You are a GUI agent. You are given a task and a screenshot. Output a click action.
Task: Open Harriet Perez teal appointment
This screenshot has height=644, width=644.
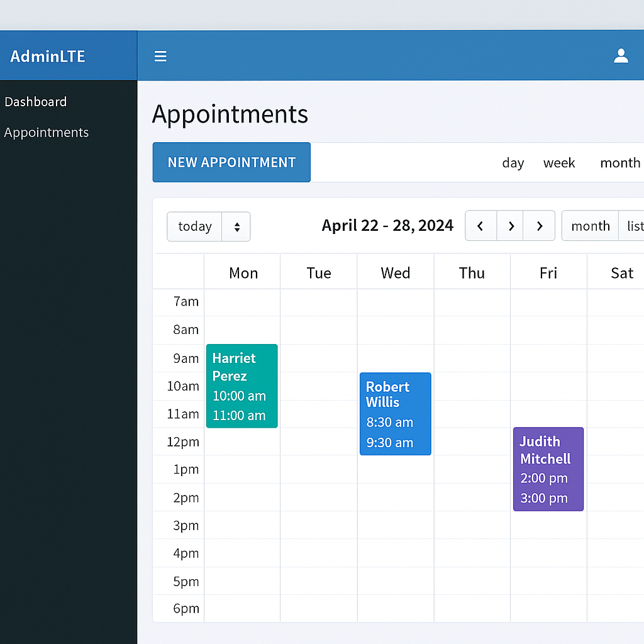point(241,386)
